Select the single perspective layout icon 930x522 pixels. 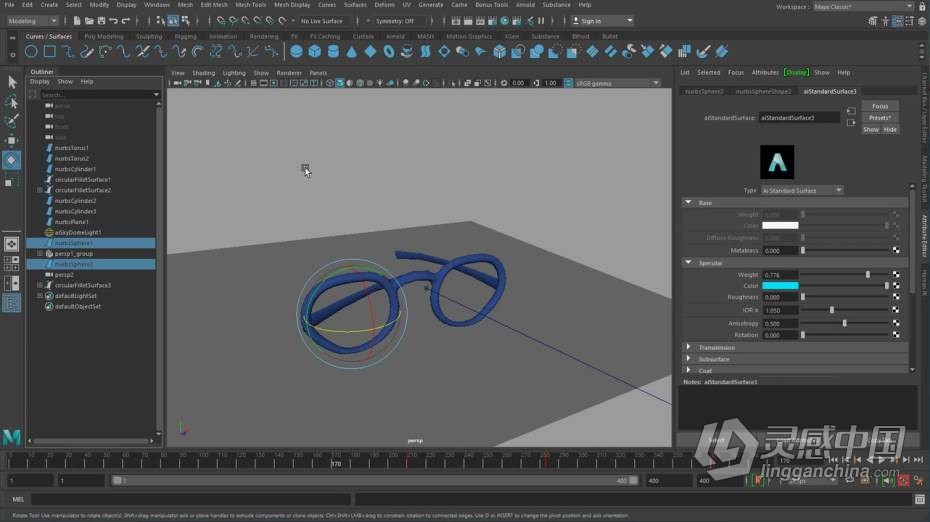point(11,244)
